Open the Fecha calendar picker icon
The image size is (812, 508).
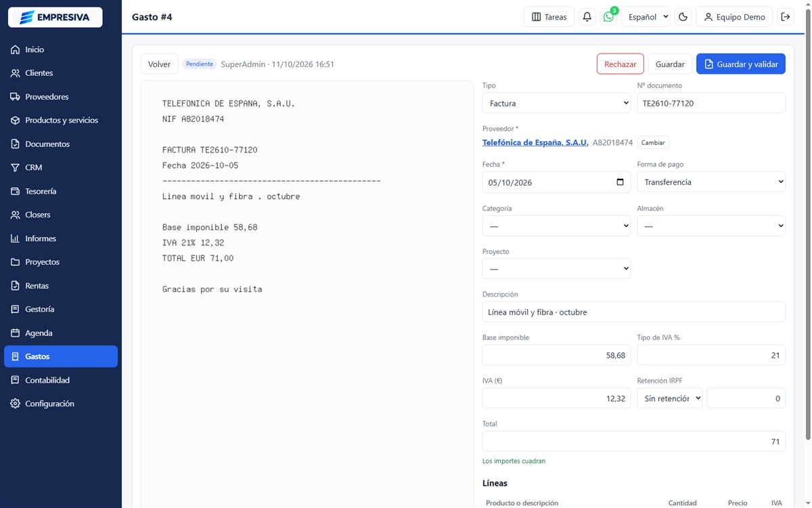tap(621, 182)
